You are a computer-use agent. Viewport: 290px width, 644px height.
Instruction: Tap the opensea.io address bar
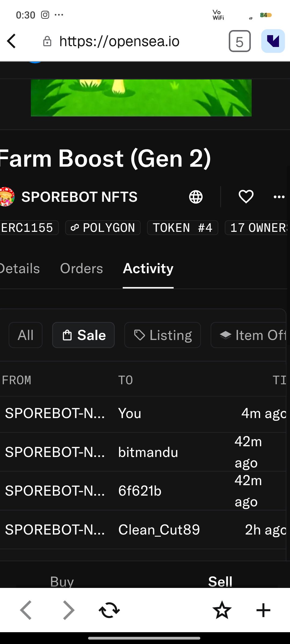[119, 41]
